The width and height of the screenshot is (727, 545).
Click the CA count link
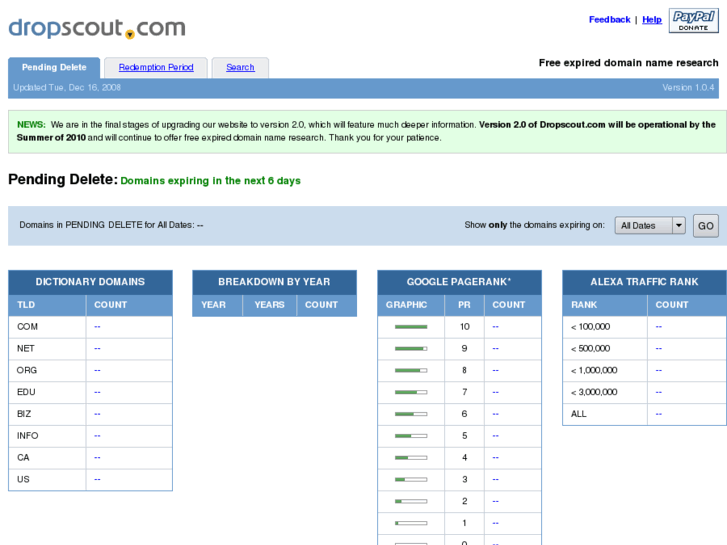pos(97,457)
